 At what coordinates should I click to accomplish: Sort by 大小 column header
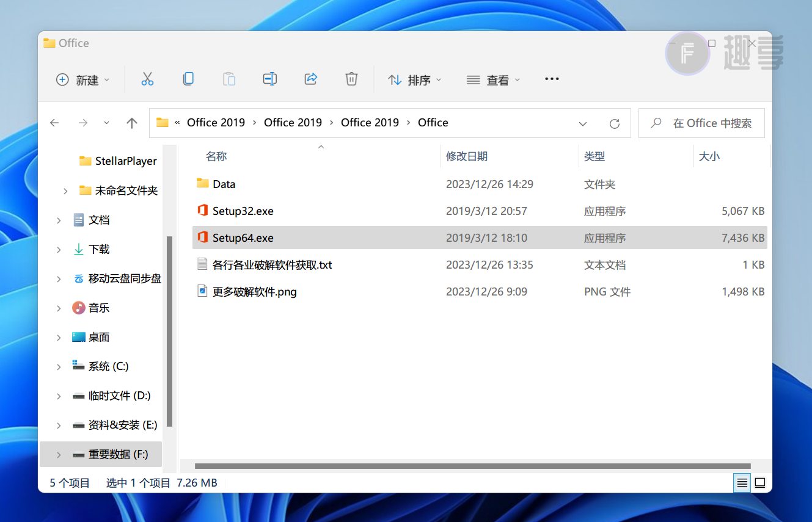tap(709, 156)
